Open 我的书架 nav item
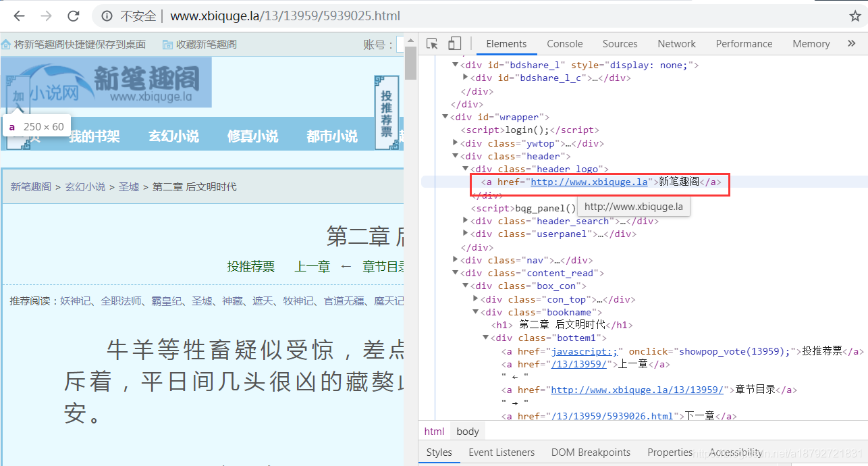 (x=94, y=136)
